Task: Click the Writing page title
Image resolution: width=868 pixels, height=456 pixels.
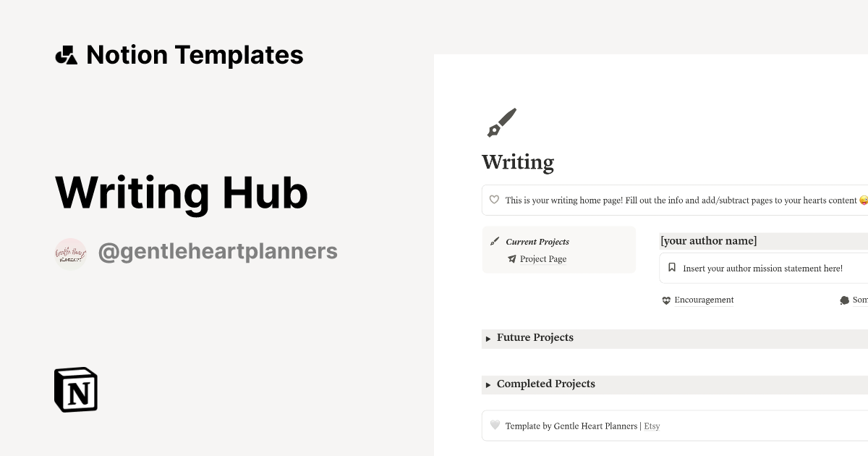Action: click(x=517, y=162)
